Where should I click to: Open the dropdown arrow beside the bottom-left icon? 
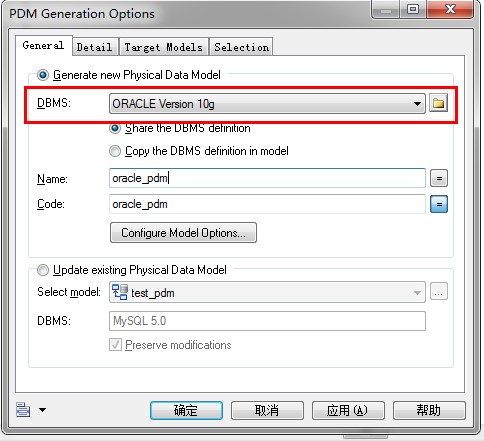(42, 410)
